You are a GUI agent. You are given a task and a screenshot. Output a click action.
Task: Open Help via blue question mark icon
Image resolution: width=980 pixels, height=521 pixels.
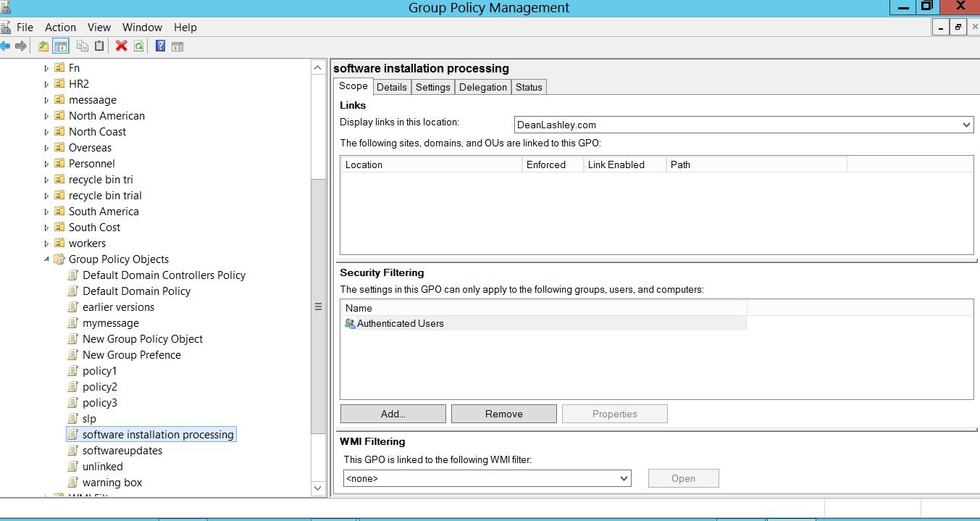[160, 46]
